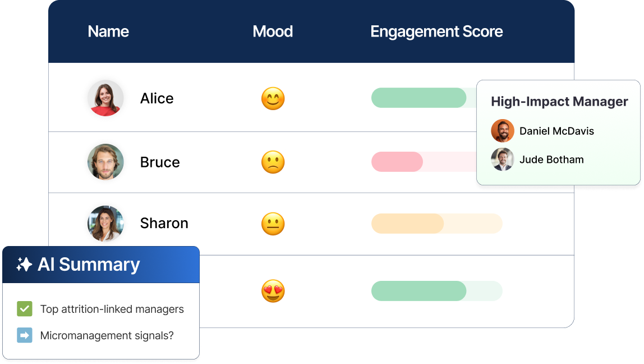The height and width of the screenshot is (364, 644).
Task: Select Alice's smiling mood emoji
Action: 273,98
